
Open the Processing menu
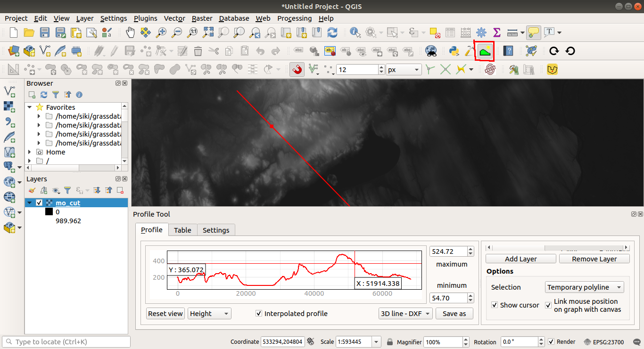point(294,18)
